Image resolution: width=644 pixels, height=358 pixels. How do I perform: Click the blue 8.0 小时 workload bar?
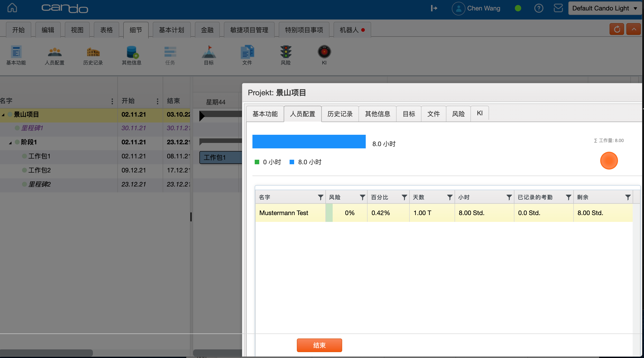click(x=309, y=141)
